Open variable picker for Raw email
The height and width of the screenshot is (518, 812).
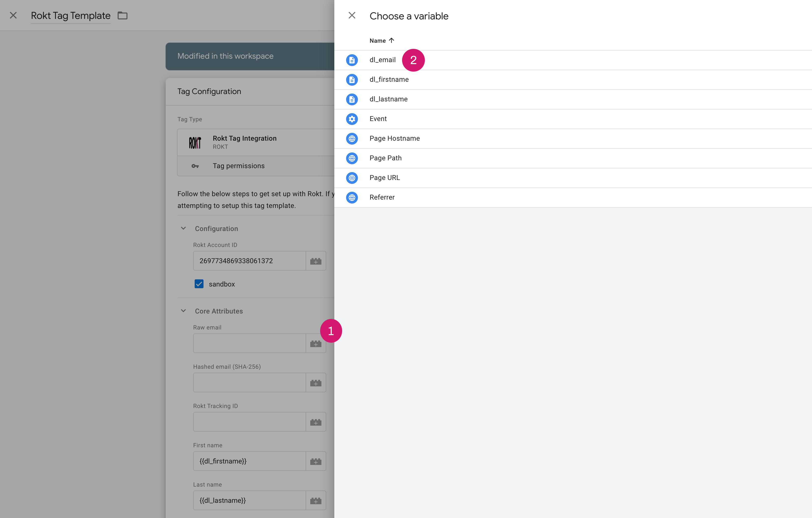point(316,344)
